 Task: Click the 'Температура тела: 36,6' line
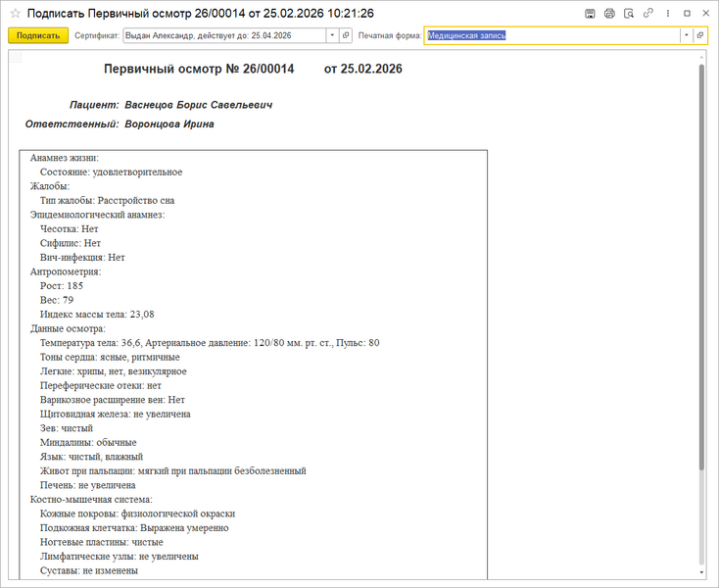click(210, 343)
